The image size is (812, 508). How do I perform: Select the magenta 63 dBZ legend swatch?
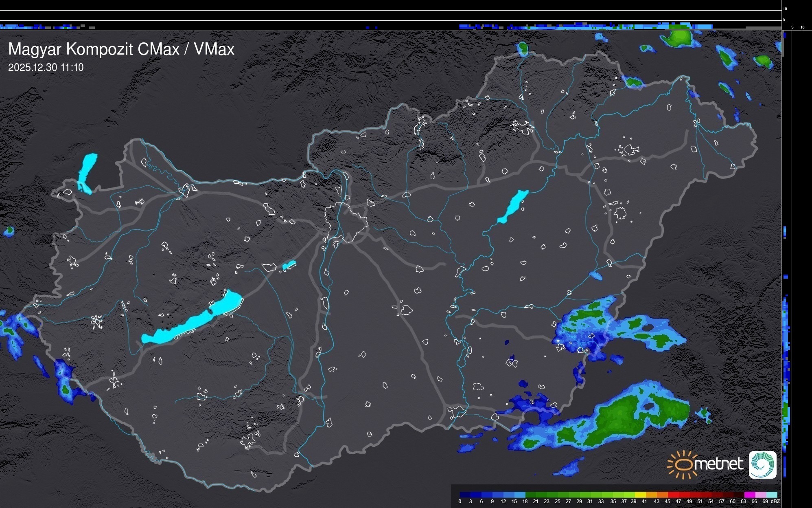(x=749, y=495)
